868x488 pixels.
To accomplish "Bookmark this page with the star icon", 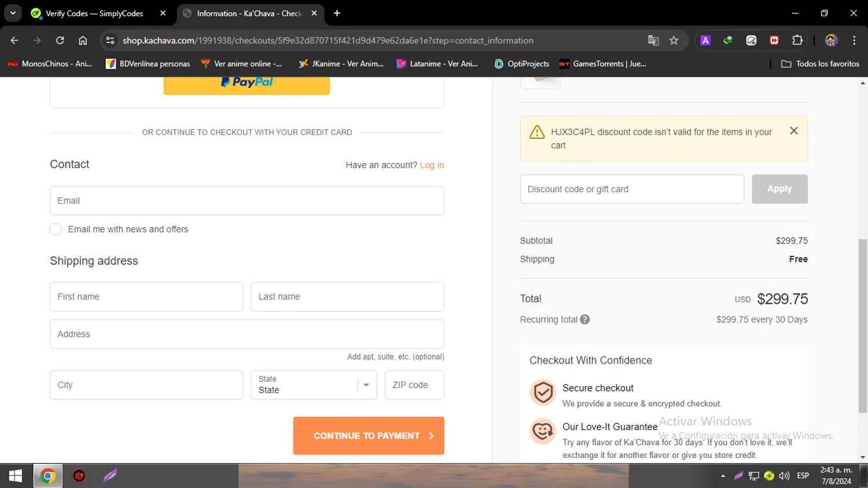I will [674, 41].
